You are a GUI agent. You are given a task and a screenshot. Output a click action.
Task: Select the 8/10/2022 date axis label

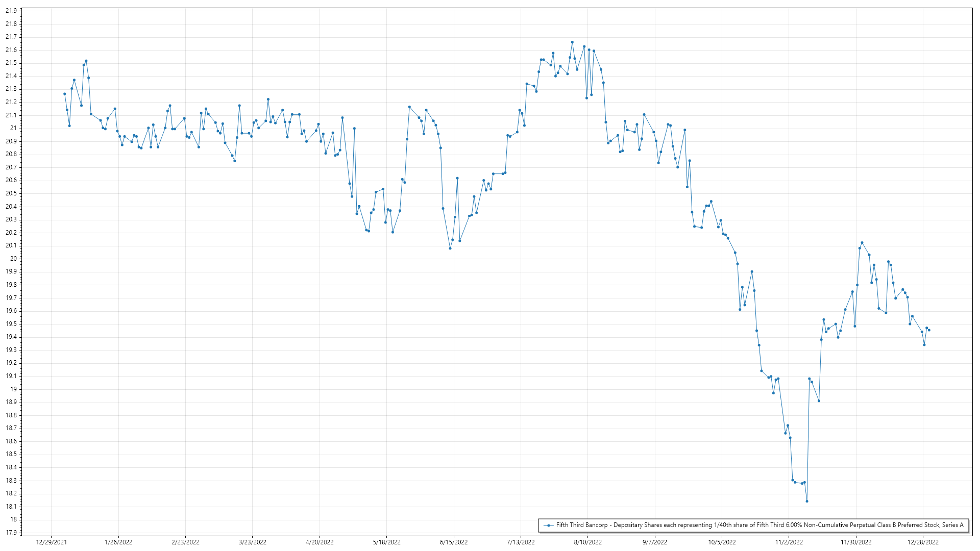click(x=587, y=542)
